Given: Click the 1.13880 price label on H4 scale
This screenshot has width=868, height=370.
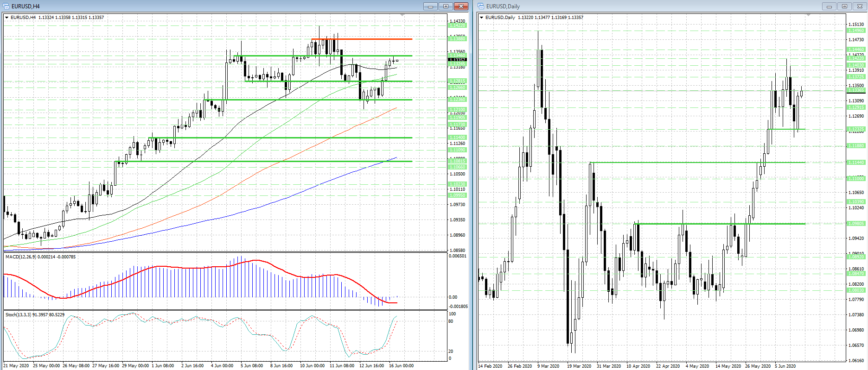Looking at the screenshot, I should (457, 39).
